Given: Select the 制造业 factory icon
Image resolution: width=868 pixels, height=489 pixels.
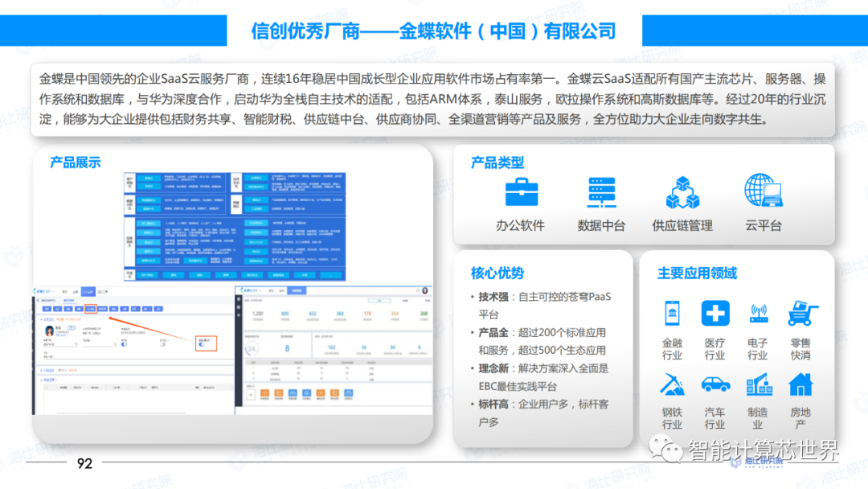Looking at the screenshot, I should point(759,384).
